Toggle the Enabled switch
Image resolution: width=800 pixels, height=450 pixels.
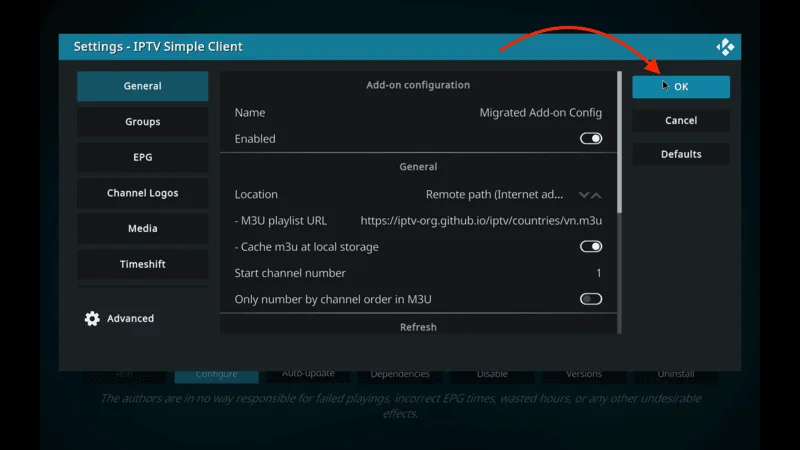[591, 139]
